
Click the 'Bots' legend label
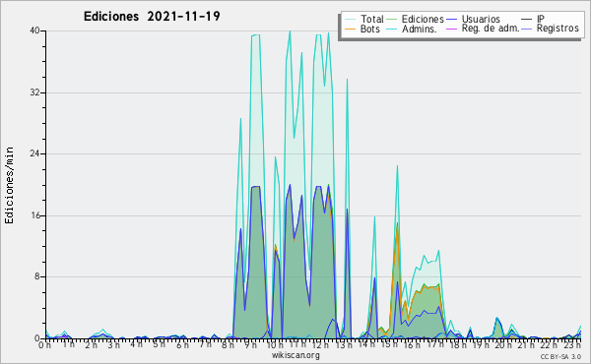369,29
